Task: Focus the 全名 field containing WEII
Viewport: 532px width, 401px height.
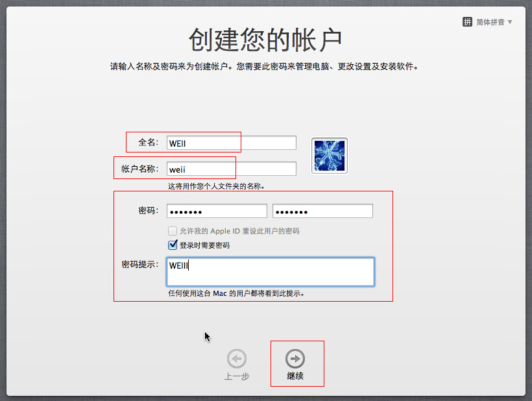Action: coord(232,143)
